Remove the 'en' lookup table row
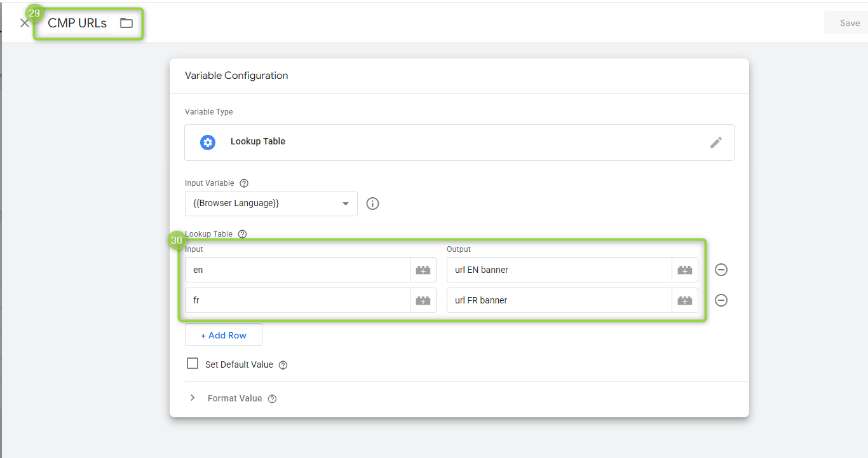Image resolution: width=868 pixels, height=458 pixels. coord(721,270)
